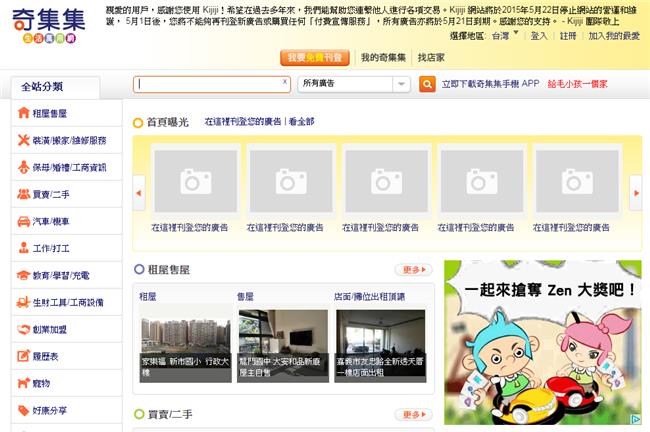This screenshot has width=650, height=432.
Task: Select 寵物 in the category sidebar
Action: (67, 383)
